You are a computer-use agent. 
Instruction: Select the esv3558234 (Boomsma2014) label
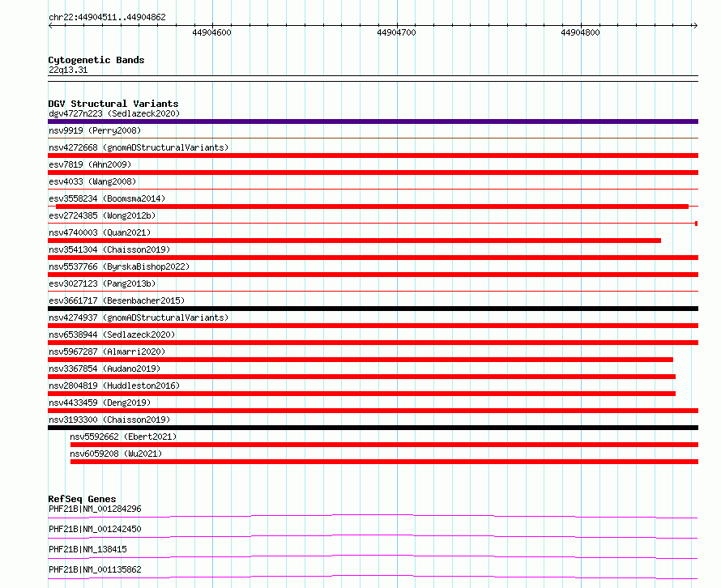107,198
